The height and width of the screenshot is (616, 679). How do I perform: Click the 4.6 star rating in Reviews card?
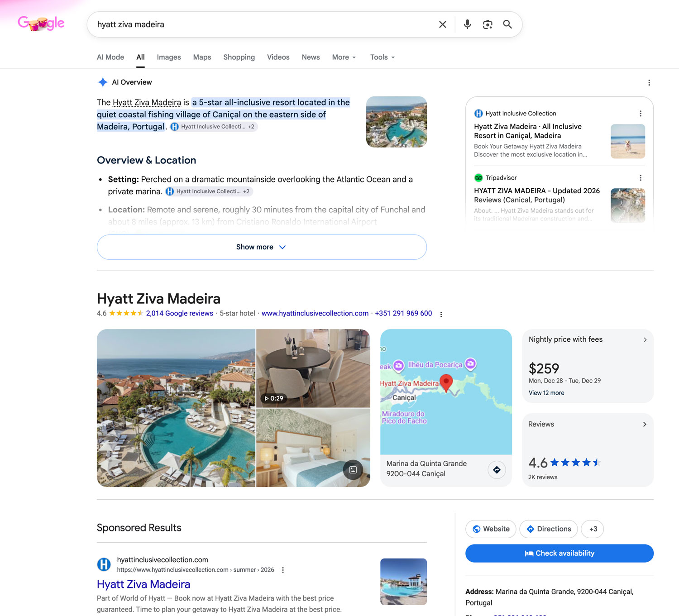564,463
